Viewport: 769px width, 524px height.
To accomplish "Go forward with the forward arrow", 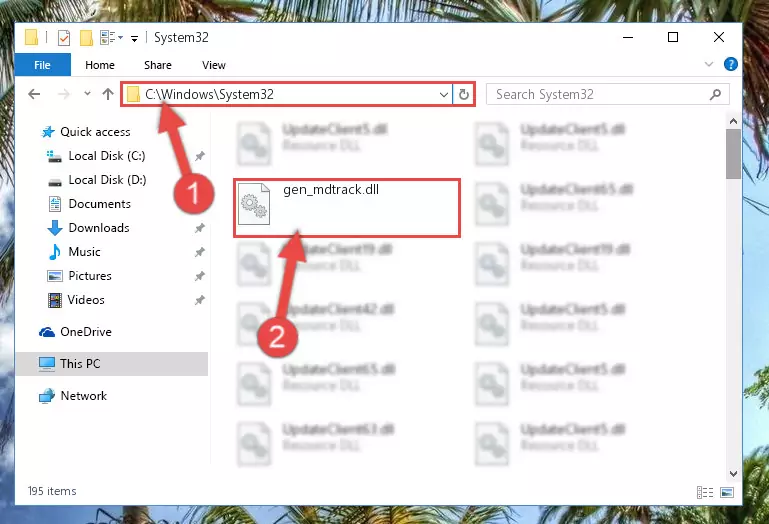I will 63,94.
